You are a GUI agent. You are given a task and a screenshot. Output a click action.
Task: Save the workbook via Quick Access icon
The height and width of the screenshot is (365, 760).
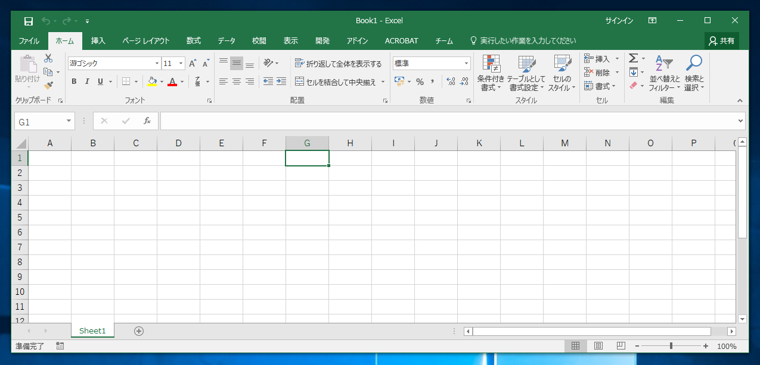coord(28,21)
